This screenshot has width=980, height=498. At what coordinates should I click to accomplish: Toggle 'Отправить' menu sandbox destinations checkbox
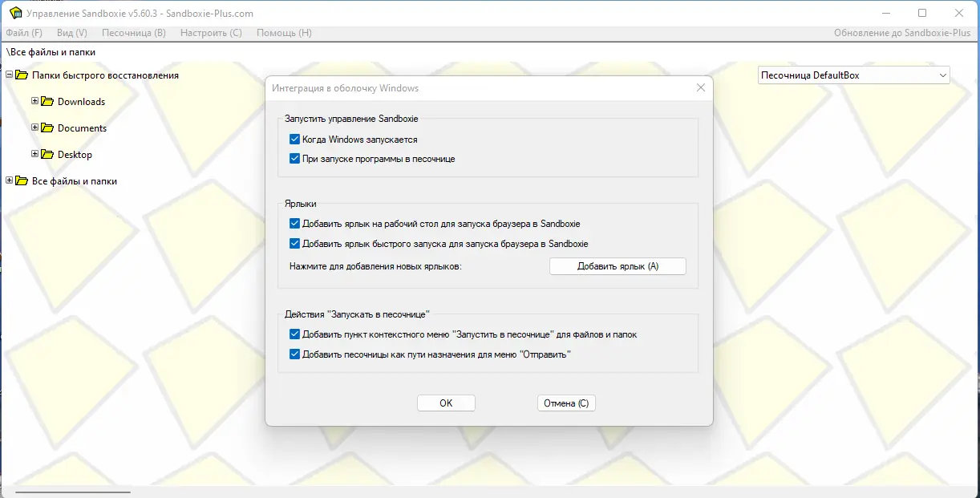coord(294,354)
